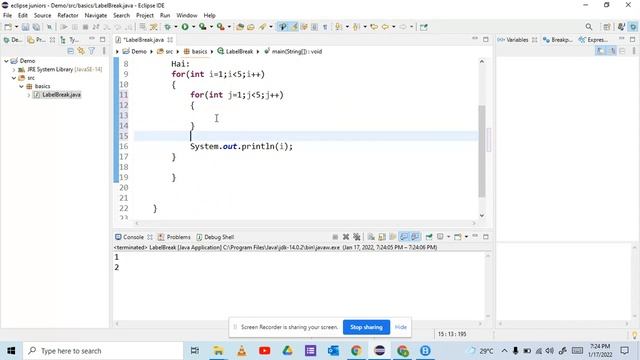Image resolution: width=640 pixels, height=360 pixels.
Task: Toggle Show Console on Standard Error
Action: (415, 237)
